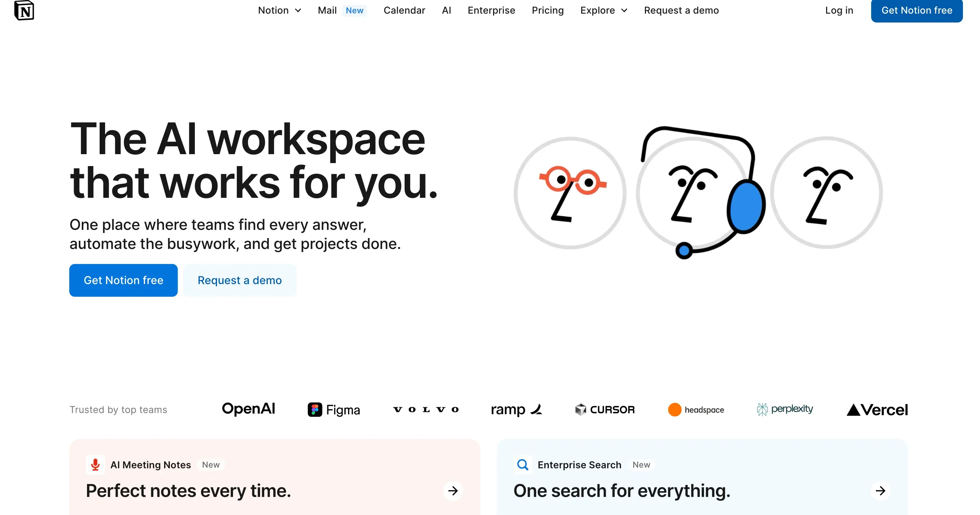Open the Enterprise Search card arrow
The width and height of the screenshot is (980, 515).
point(880,491)
